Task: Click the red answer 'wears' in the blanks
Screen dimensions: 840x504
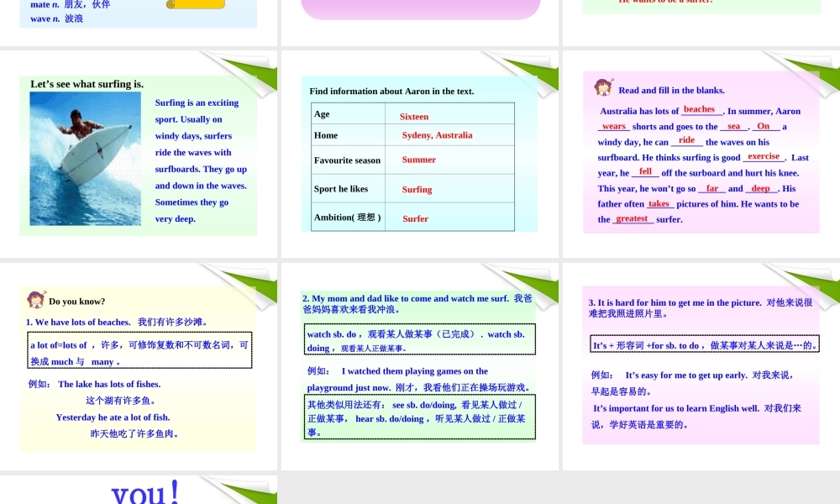Action: [614, 126]
